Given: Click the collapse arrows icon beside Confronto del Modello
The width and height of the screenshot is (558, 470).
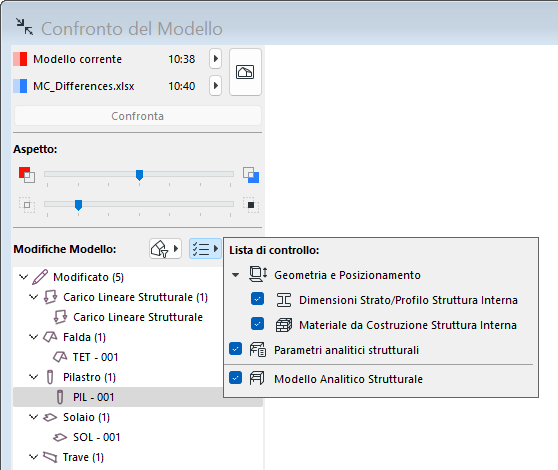Looking at the screenshot, I should click(25, 27).
